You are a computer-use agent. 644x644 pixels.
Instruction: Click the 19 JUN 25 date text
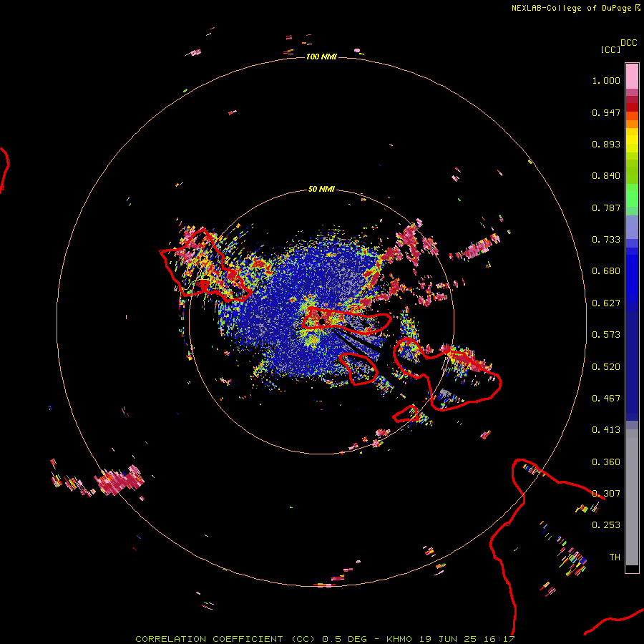(x=448, y=639)
